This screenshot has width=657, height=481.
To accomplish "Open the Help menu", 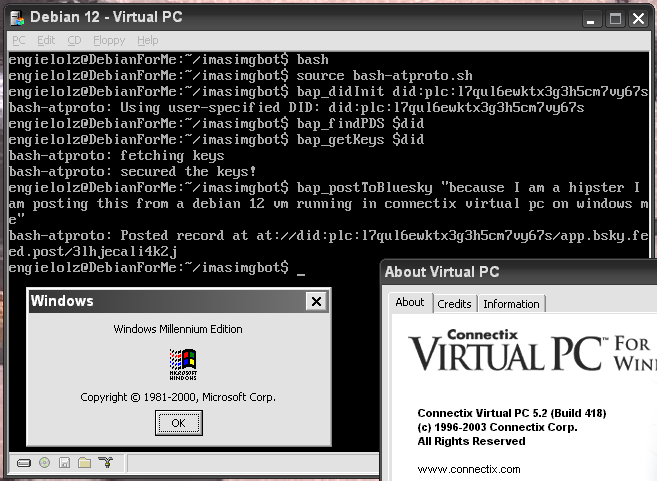I will point(147,40).
